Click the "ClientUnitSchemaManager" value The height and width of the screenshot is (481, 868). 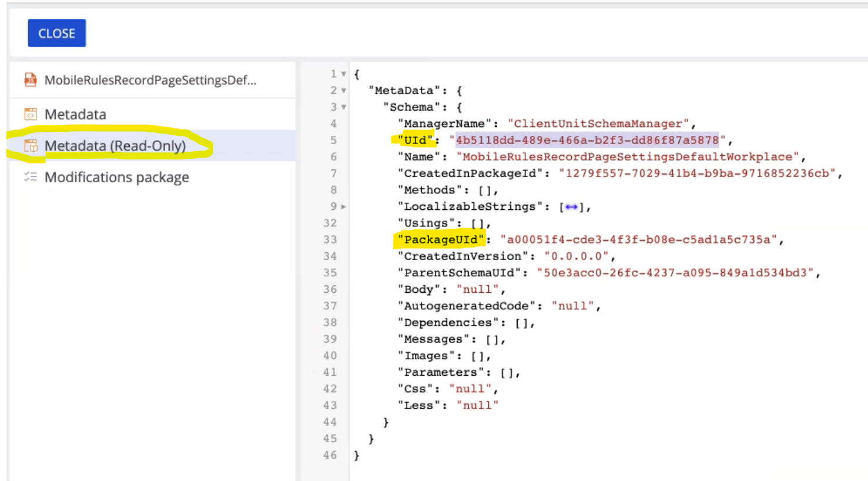click(598, 123)
